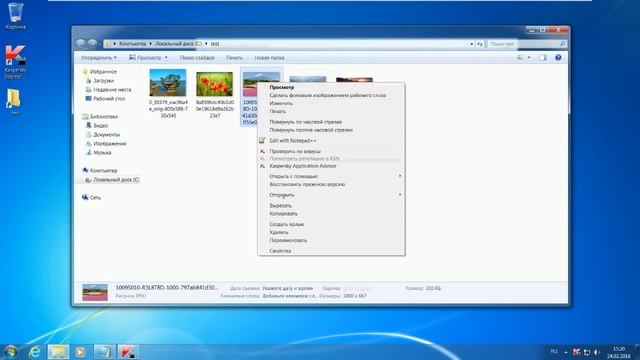The image size is (640, 360).
Task: Launch Internet Explorer from the taskbar
Action: 35,352
